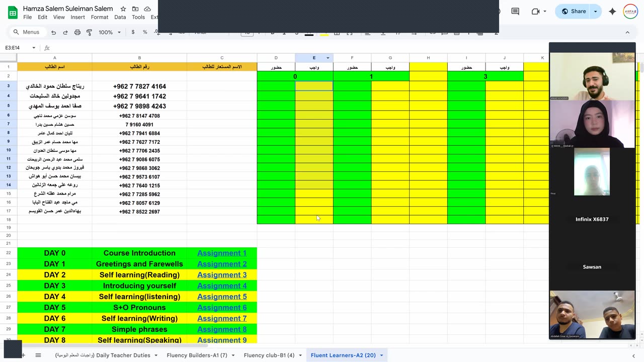The height and width of the screenshot is (362, 644).
Task: Open the all sheets list icon
Action: pyautogui.click(x=38, y=355)
